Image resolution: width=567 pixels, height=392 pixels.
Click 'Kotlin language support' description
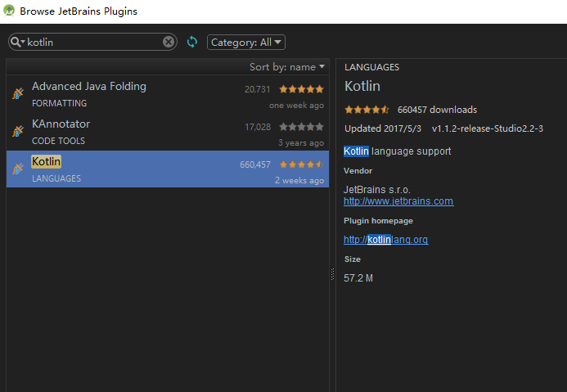pyautogui.click(x=397, y=151)
